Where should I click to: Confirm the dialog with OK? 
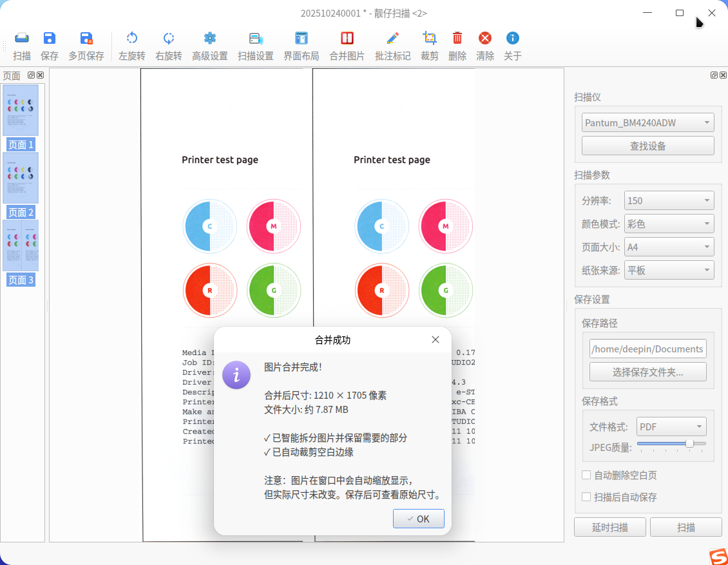(x=418, y=519)
